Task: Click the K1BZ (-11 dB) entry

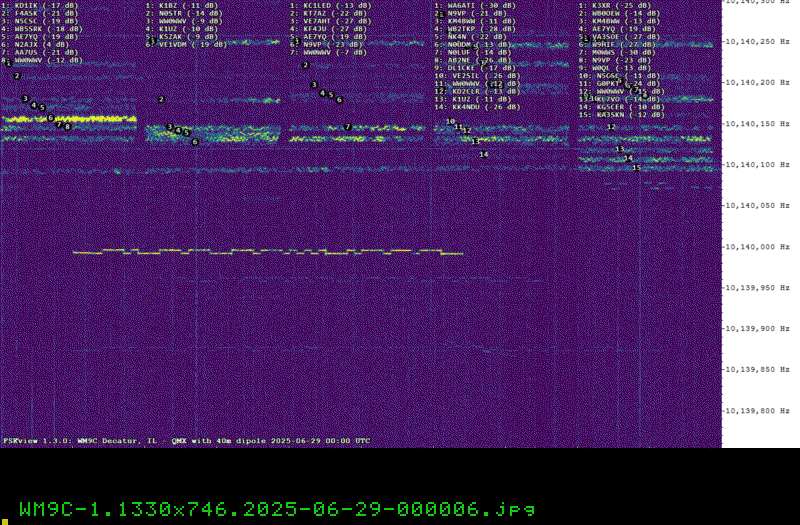Action: click(x=182, y=6)
